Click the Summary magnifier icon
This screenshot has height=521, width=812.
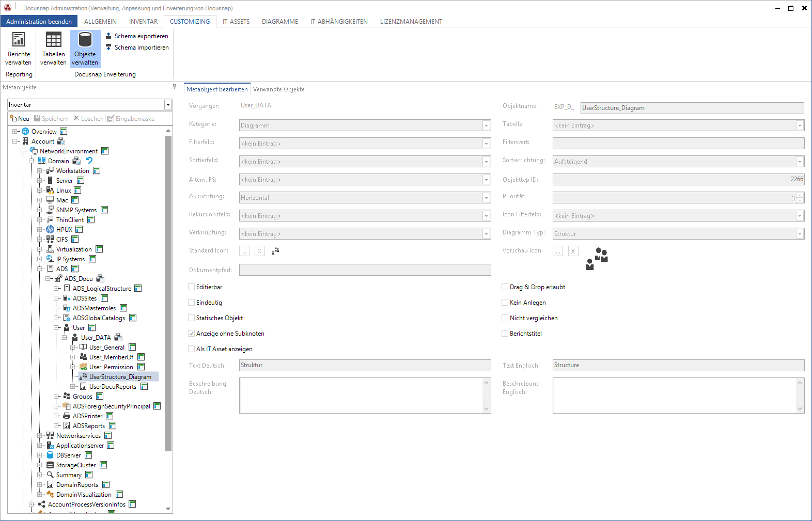click(x=50, y=475)
